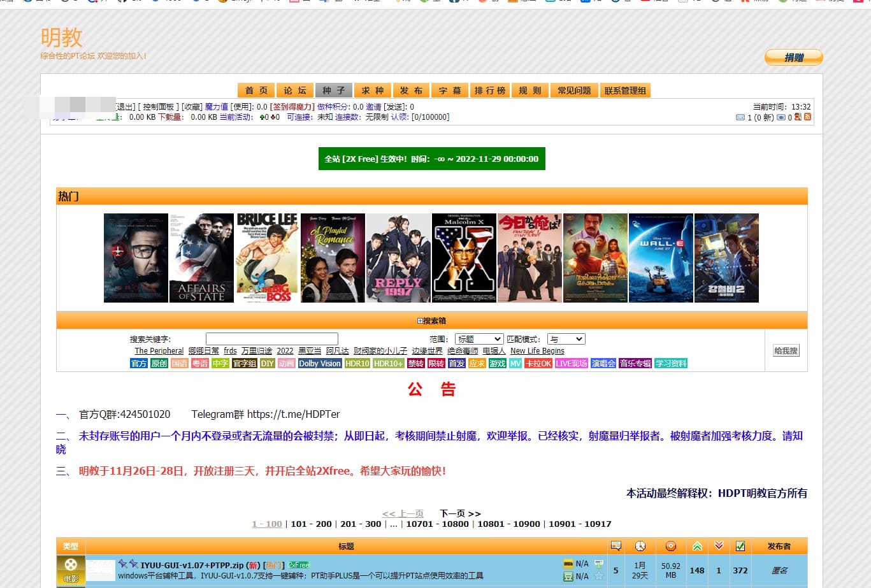Open page range 10901 - 10917

[x=580, y=524]
